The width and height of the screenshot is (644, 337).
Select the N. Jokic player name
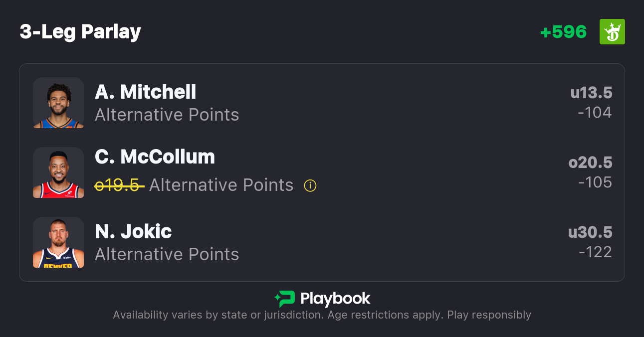click(x=133, y=231)
